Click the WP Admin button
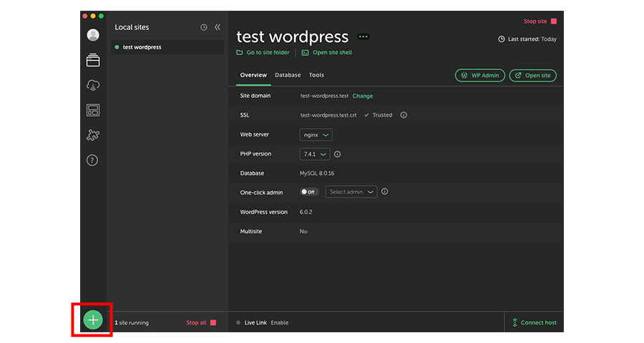Viewport: 644px width, 343px height. click(480, 75)
